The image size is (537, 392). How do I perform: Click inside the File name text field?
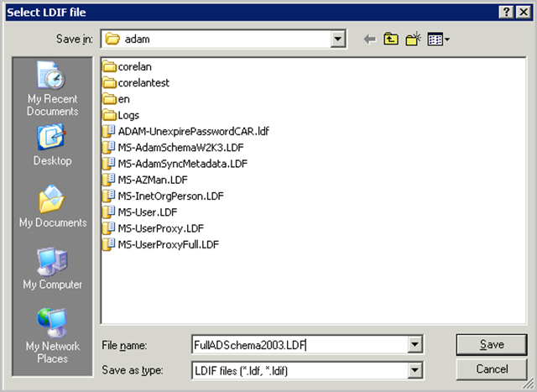click(298, 345)
